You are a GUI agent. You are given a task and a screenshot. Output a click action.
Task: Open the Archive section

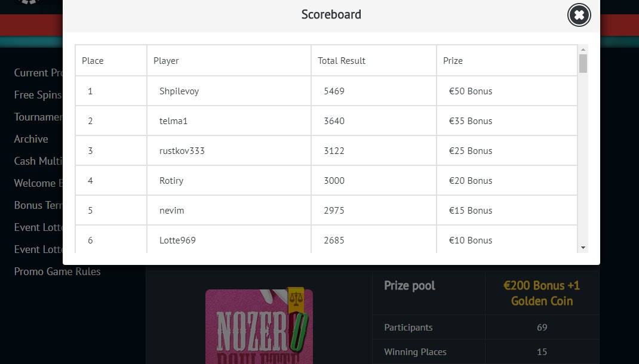pyautogui.click(x=31, y=139)
